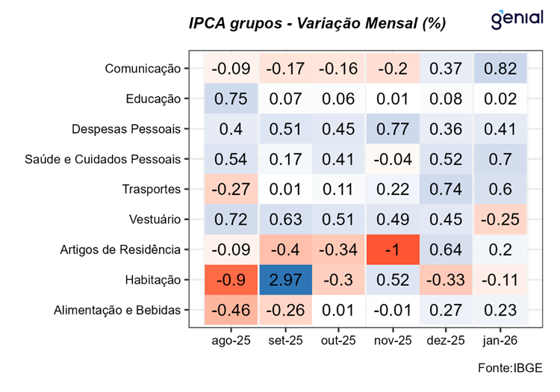Click the 0.64 Artigos de Residência cell

click(446, 249)
